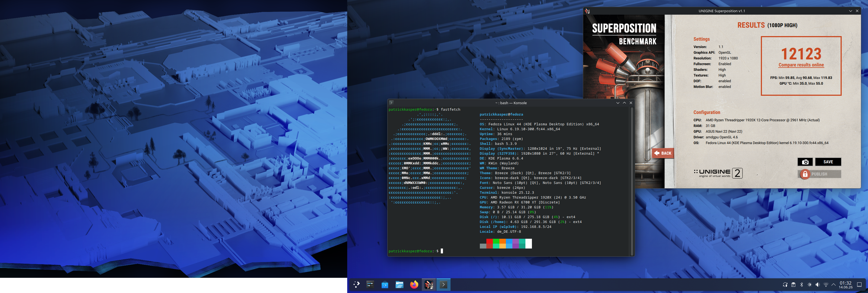The width and height of the screenshot is (868, 293).
Task: Click the Uptime 36 mins line
Action: tap(496, 134)
